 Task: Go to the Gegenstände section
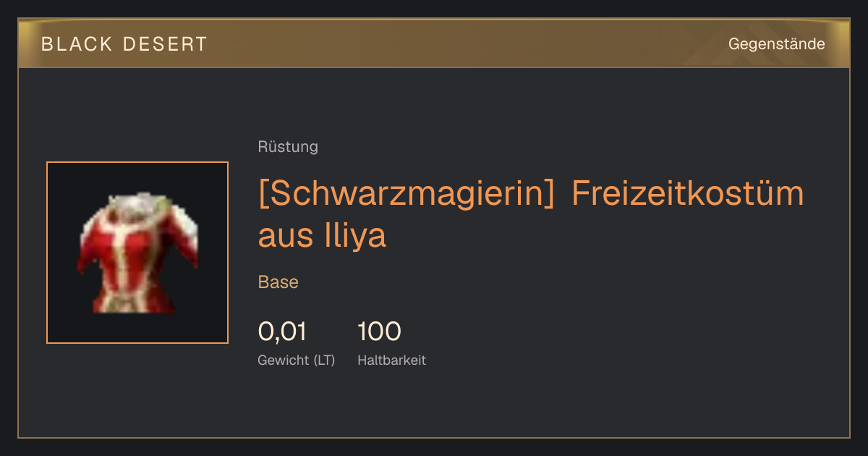pos(776,44)
